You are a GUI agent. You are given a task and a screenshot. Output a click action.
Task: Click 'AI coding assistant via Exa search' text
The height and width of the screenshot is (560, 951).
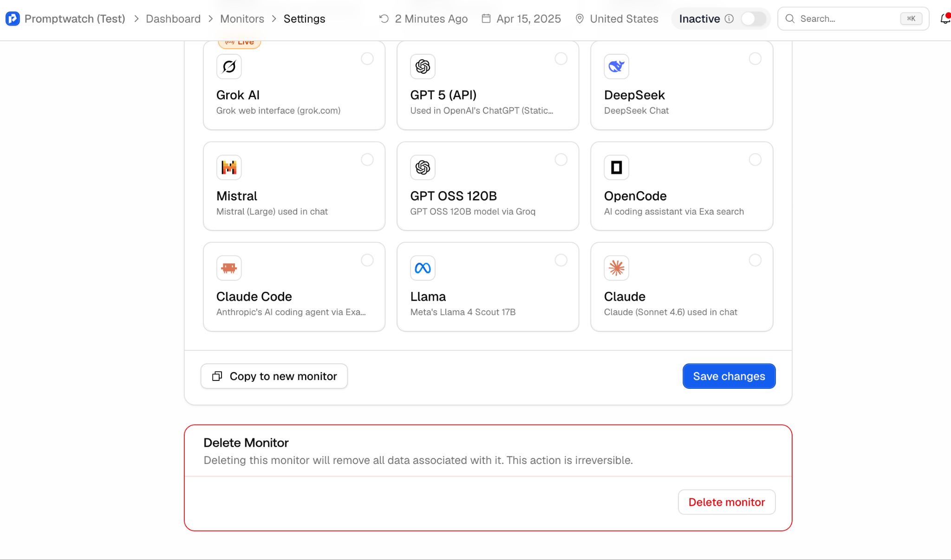click(x=674, y=212)
